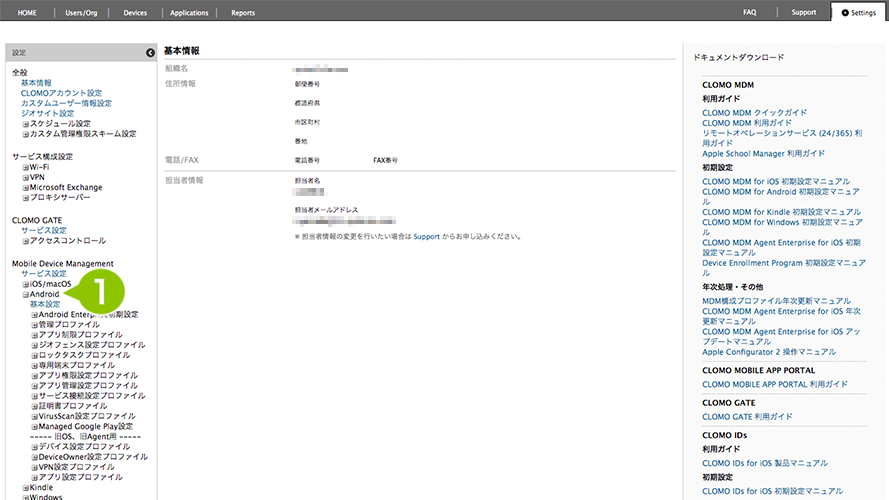Expand the Kindle node
This screenshot has height=500, width=889.
click(26, 488)
